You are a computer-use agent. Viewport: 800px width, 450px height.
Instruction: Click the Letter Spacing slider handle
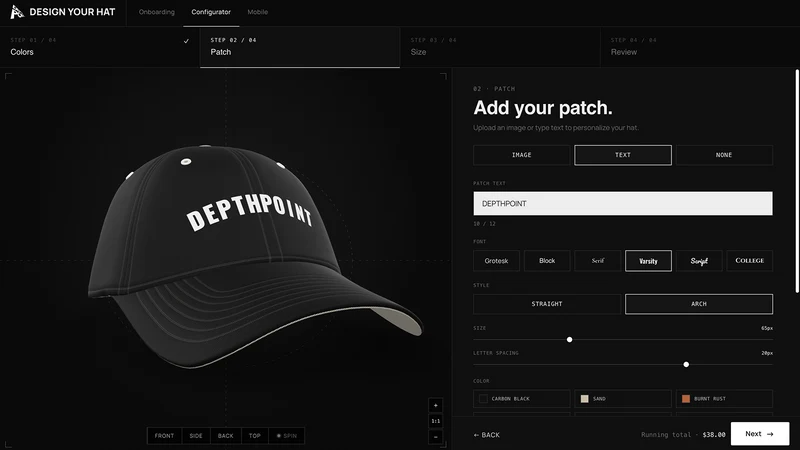point(686,364)
